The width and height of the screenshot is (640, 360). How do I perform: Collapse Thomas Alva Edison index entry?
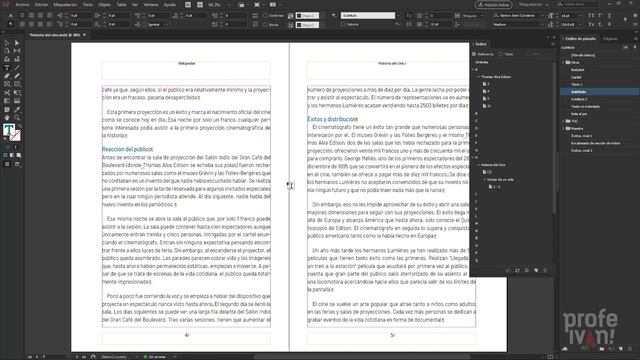coord(478,77)
